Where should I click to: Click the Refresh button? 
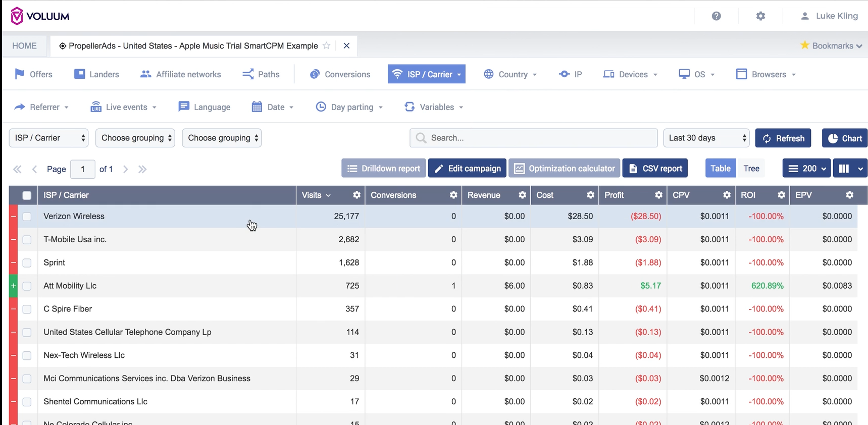point(783,138)
